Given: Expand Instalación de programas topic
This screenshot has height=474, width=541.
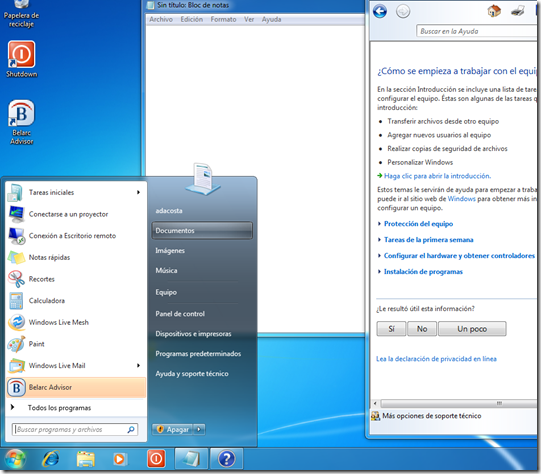Looking at the screenshot, I should (x=423, y=271).
